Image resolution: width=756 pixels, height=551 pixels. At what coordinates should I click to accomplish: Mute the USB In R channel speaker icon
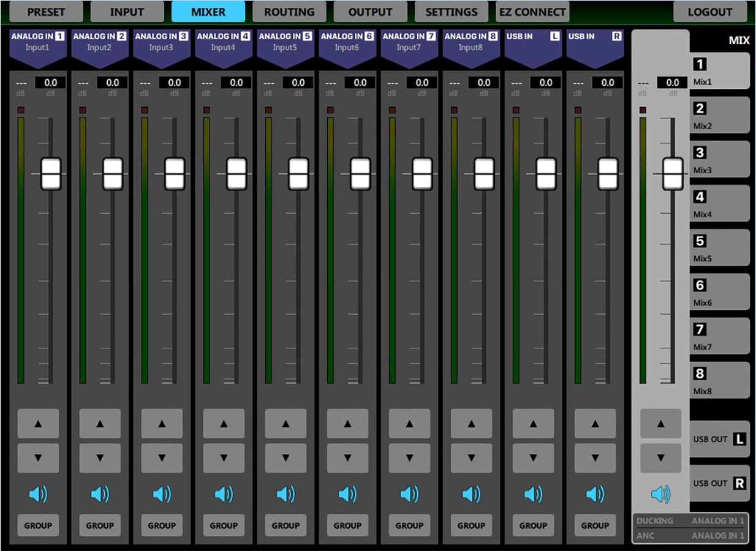pyautogui.click(x=595, y=494)
